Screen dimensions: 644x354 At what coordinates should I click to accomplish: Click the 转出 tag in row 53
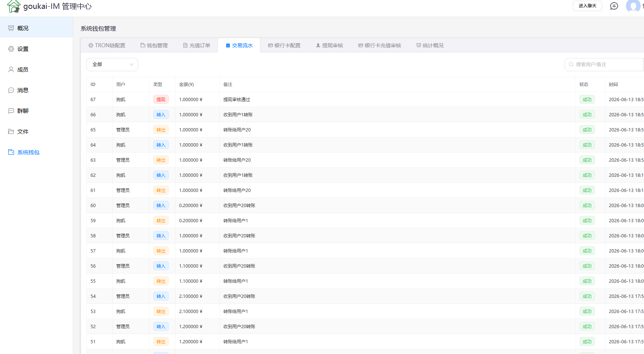pos(161,312)
